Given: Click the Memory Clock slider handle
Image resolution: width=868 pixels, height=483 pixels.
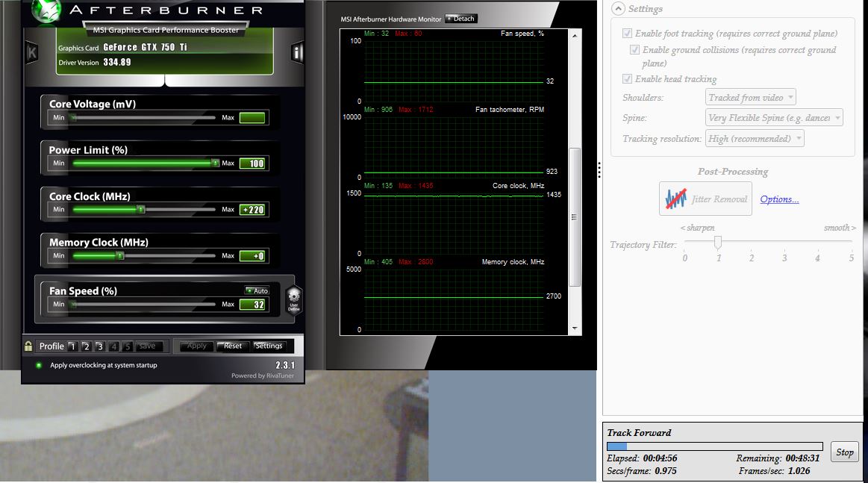Looking at the screenshot, I should tap(120, 255).
